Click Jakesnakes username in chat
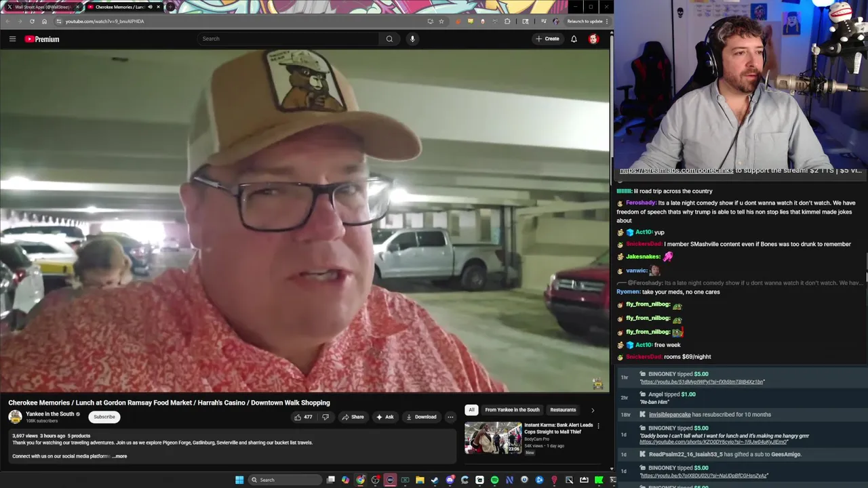Image resolution: width=868 pixels, height=488 pixels. click(643, 257)
